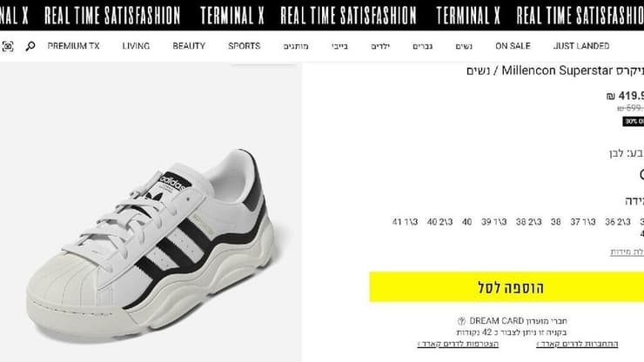Viewport: 644px width, 362px height.
Task: Select shoe size 41 1\3
Action: (x=405, y=222)
